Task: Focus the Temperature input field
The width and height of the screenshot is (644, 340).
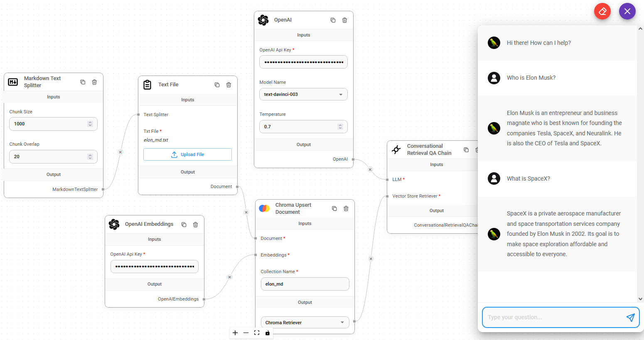Action: pyautogui.click(x=303, y=127)
